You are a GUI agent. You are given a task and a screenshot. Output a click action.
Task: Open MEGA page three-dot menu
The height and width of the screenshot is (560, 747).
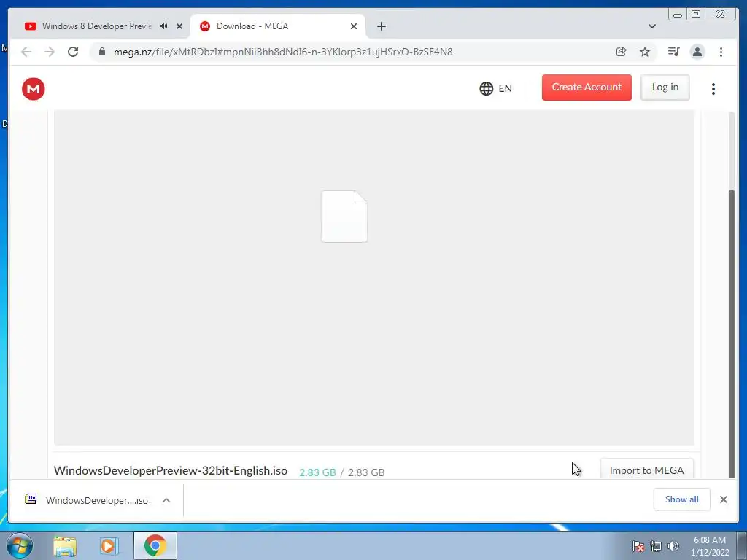(713, 88)
